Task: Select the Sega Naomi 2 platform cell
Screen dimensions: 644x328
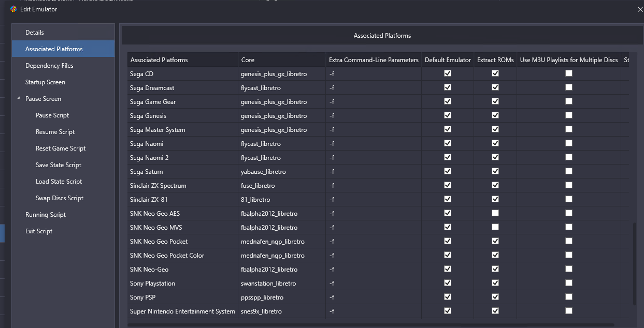Action: tap(183, 158)
